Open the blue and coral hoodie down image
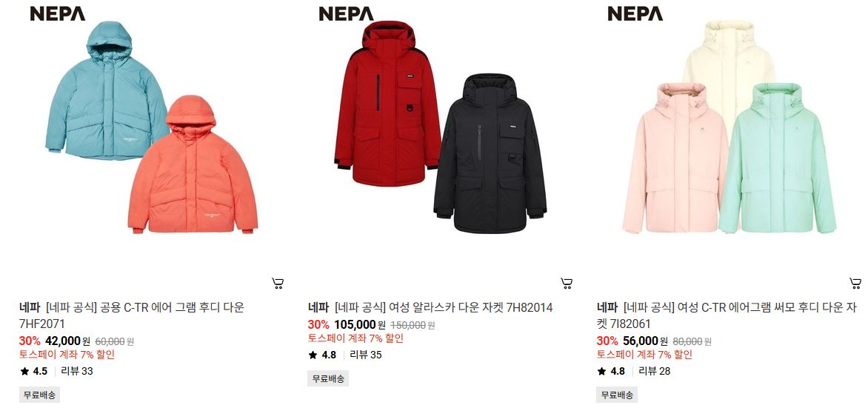Image resolution: width=868 pixels, height=408 pixels. [x=153, y=127]
